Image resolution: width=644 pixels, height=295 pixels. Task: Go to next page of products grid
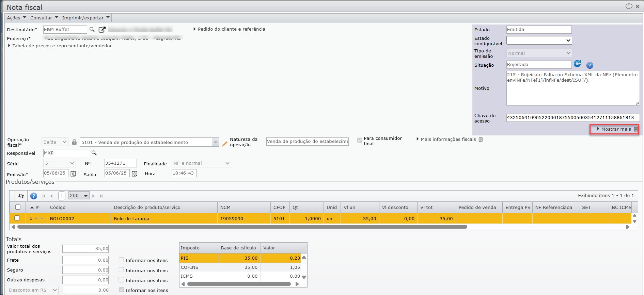click(x=93, y=196)
